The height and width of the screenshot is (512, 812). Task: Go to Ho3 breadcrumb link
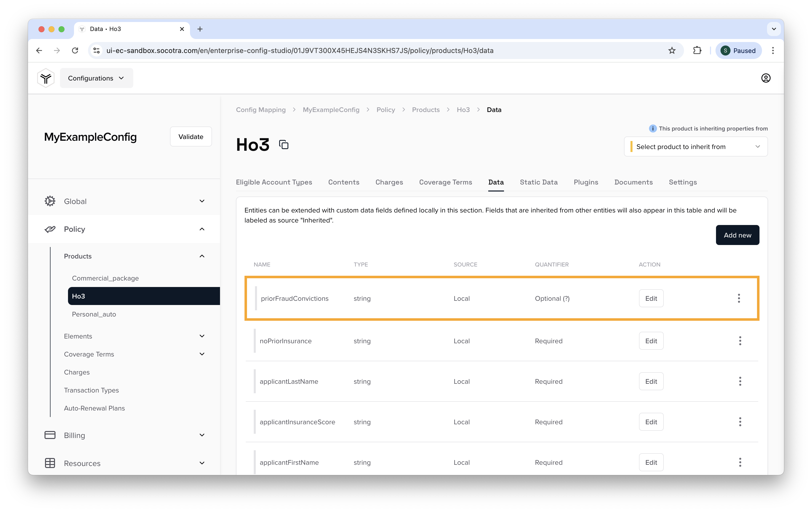pos(463,109)
